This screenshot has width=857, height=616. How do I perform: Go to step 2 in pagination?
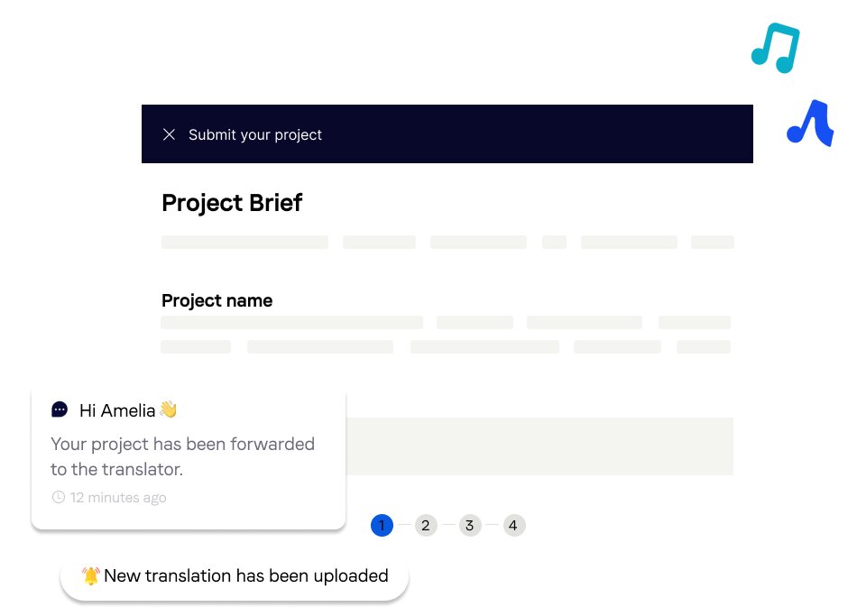pos(426,525)
